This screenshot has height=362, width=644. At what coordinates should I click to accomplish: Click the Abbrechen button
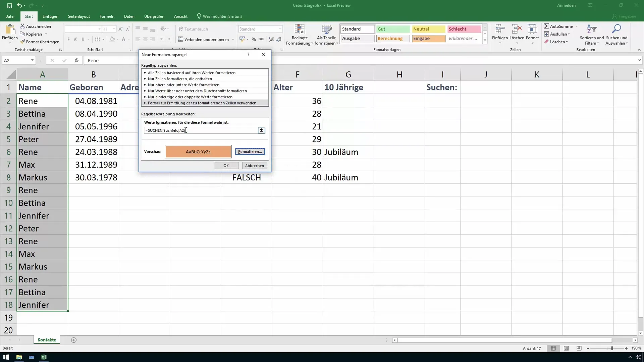point(254,166)
